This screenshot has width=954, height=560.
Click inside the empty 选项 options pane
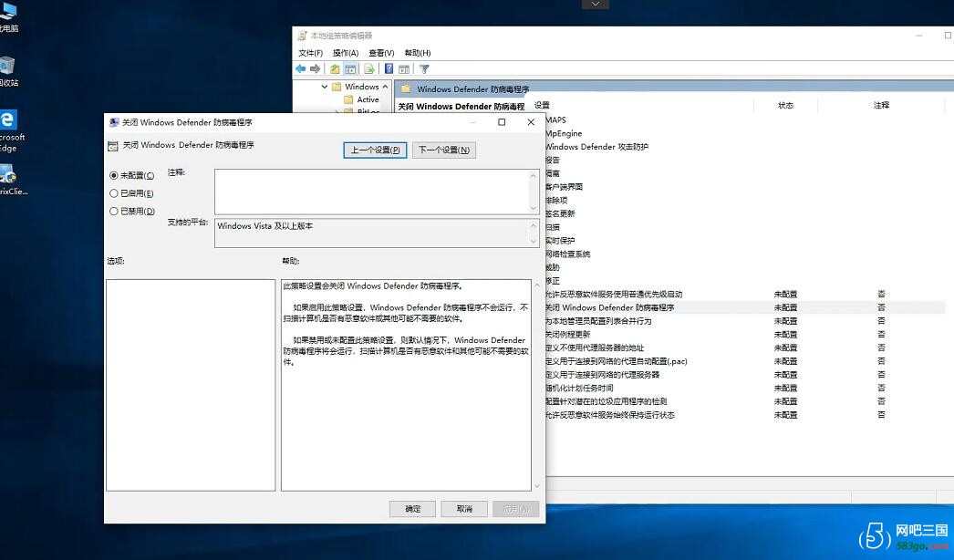click(191, 385)
